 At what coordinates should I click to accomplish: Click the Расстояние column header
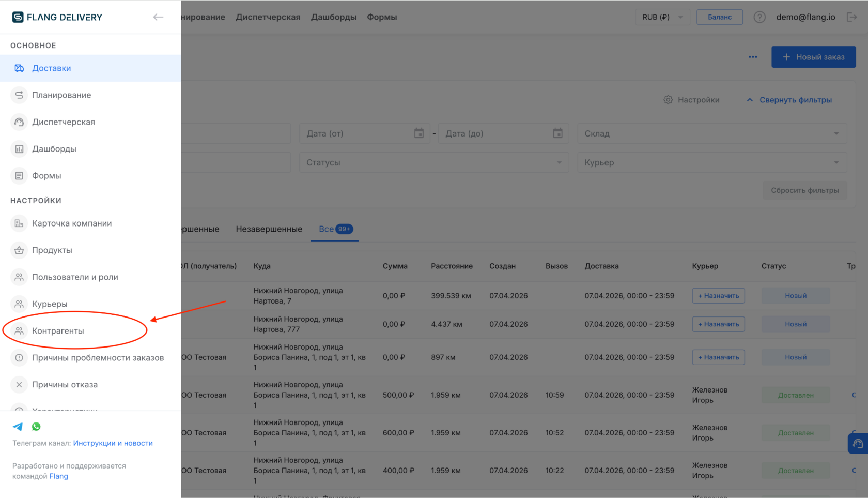point(452,266)
